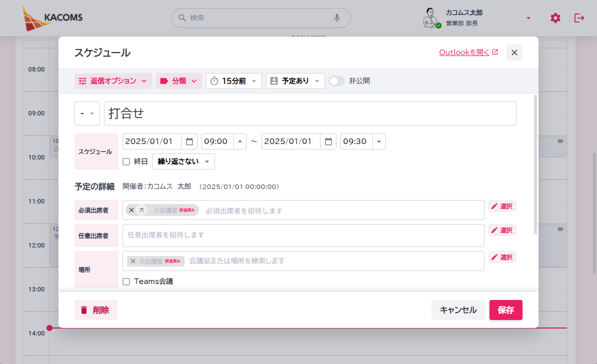Click the dialog's vertical scrollbar
Screen dimensions: 597x364
point(535,165)
